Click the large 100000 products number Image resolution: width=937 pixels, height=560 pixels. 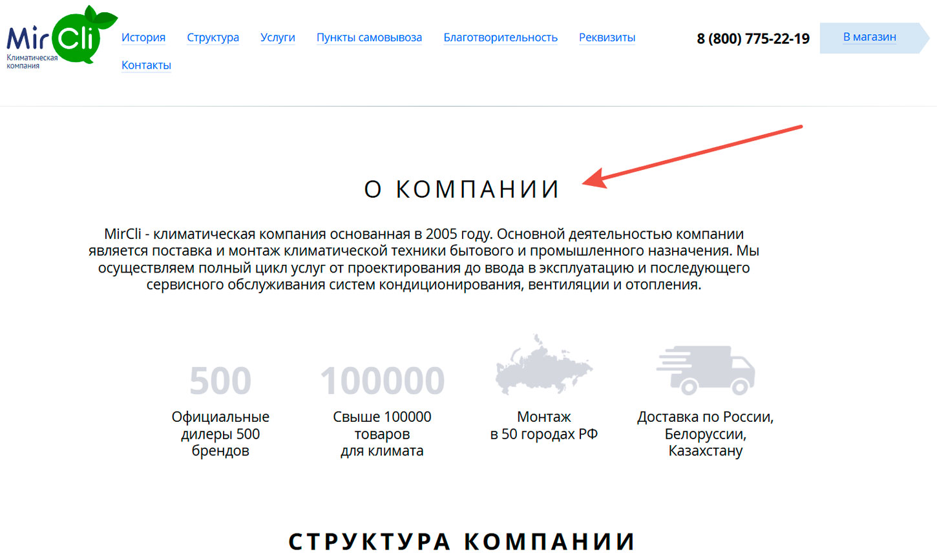[383, 380]
